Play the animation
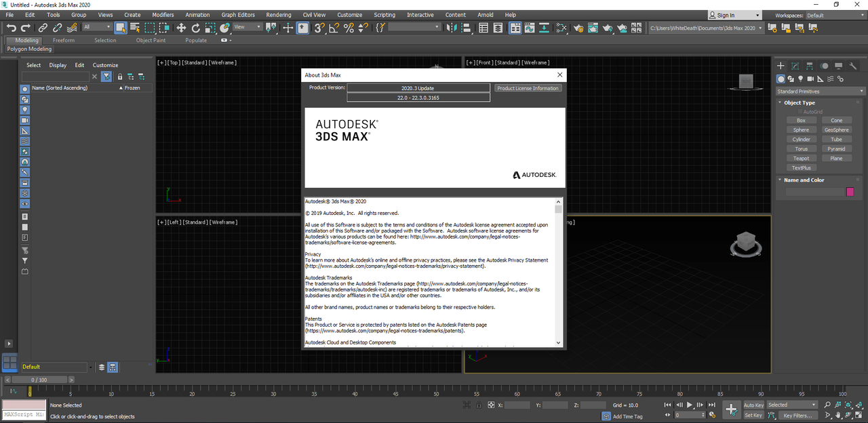The height and width of the screenshot is (423, 868). pyautogui.click(x=690, y=405)
